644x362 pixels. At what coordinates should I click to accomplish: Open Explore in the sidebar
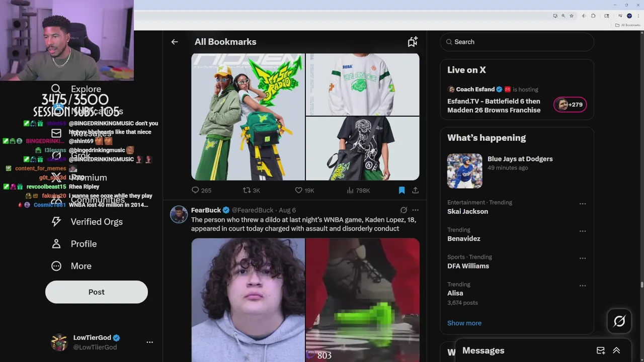click(x=76, y=89)
